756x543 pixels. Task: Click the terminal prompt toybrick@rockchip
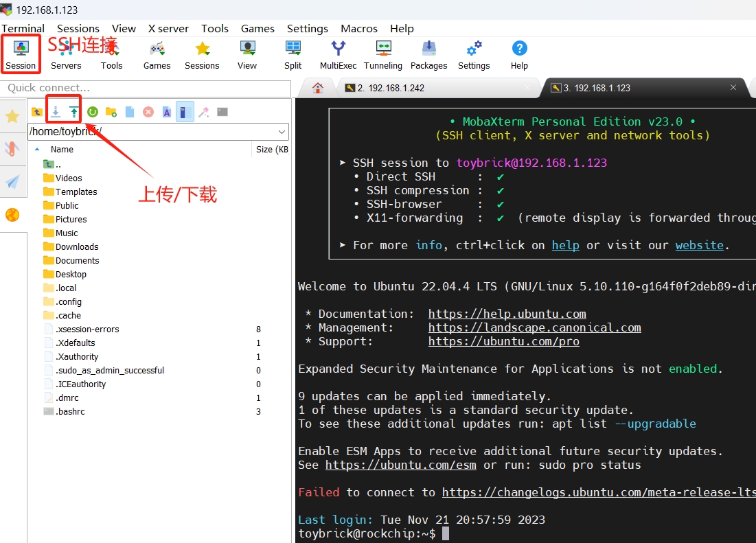click(367, 533)
